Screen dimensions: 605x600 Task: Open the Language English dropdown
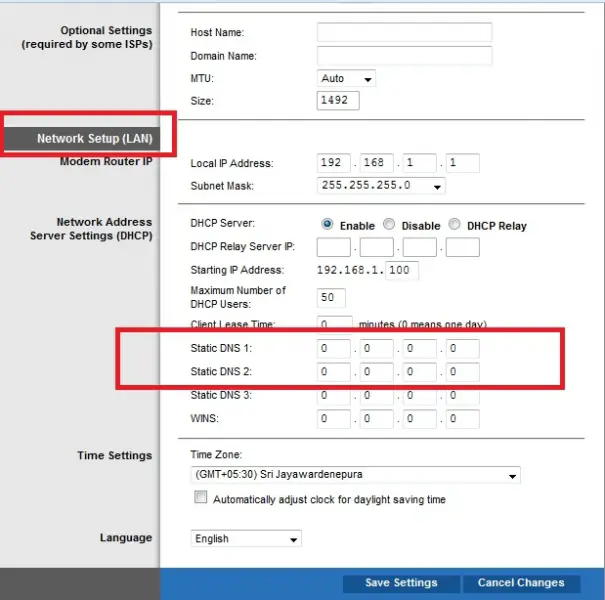point(246,539)
